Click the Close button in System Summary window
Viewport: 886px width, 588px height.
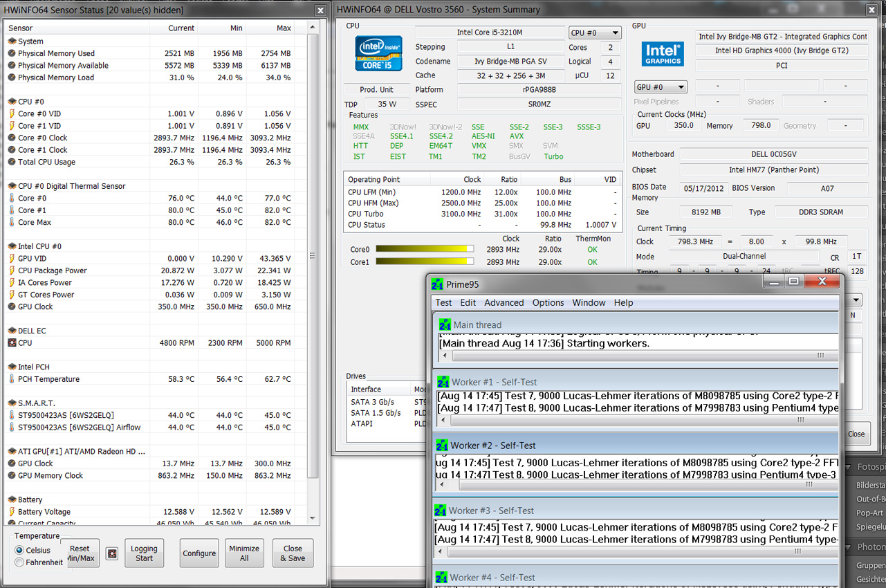tap(856, 434)
